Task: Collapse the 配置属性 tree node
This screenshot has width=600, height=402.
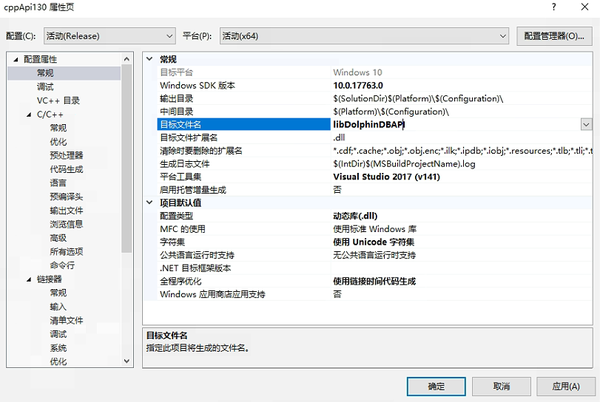Action: click(16, 59)
